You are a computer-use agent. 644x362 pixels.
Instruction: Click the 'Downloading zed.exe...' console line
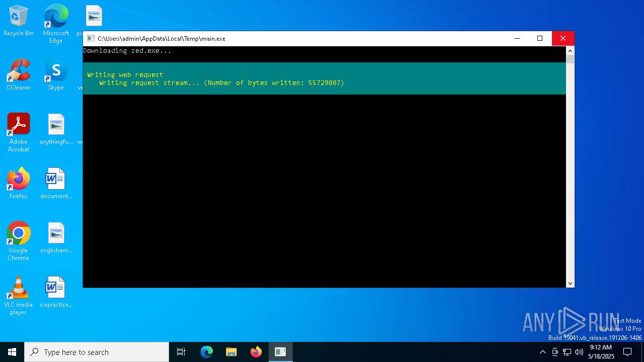click(127, 50)
